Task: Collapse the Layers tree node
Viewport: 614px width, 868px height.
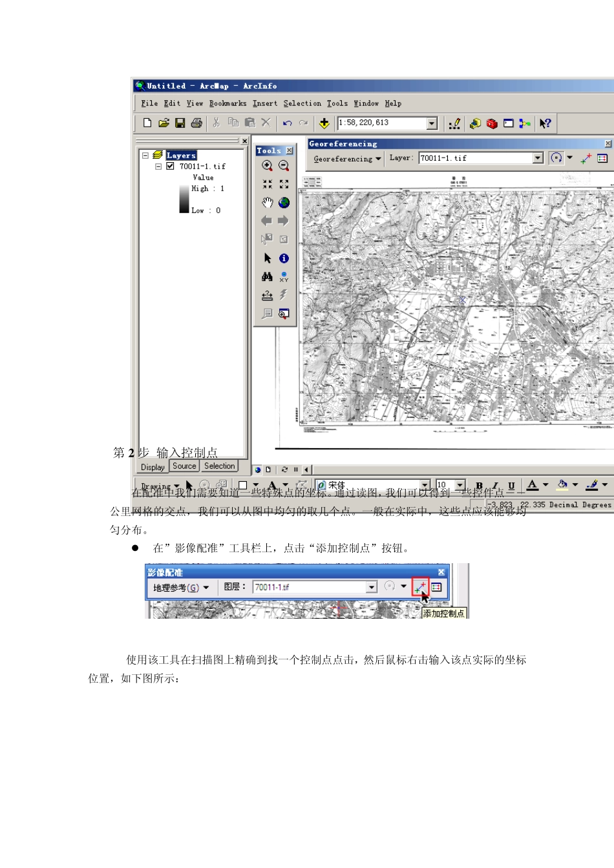Action: [x=145, y=156]
